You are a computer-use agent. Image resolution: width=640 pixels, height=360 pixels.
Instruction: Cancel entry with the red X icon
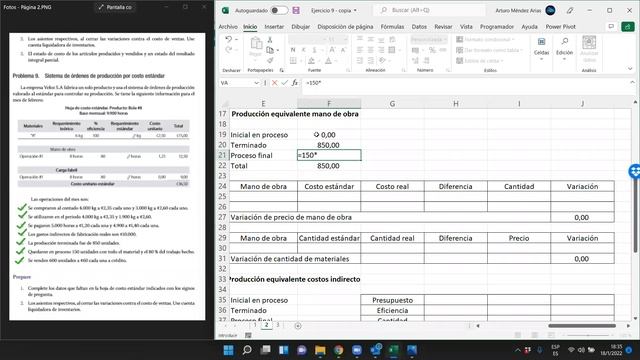click(x=274, y=83)
